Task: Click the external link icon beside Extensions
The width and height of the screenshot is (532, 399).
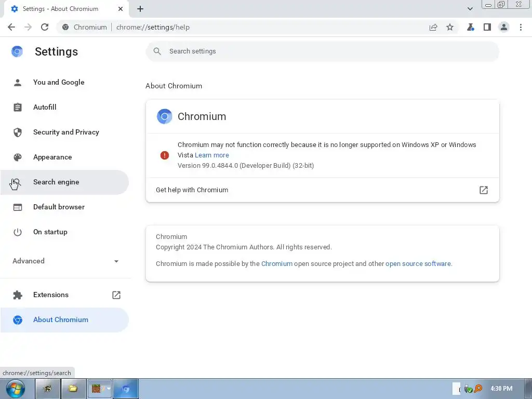Action: coord(116,295)
